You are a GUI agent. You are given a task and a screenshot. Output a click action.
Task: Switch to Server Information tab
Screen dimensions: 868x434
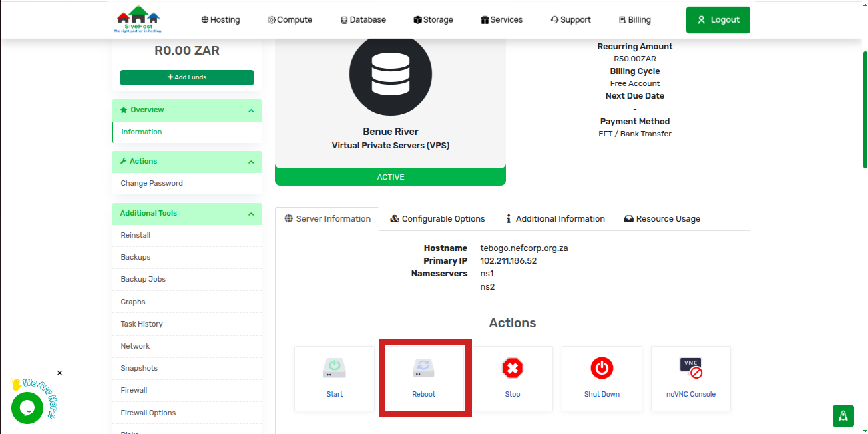click(327, 219)
